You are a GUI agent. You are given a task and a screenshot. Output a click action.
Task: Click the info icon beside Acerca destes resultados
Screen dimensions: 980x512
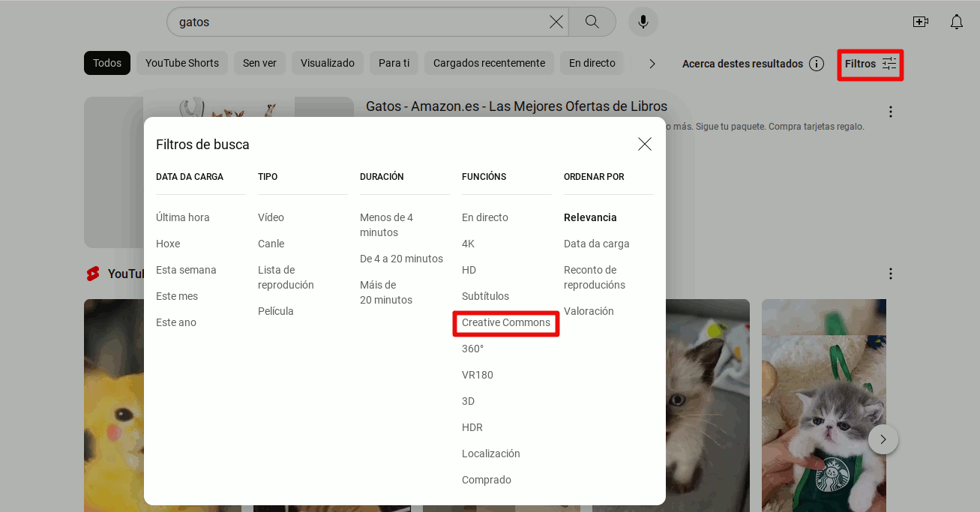coord(817,64)
